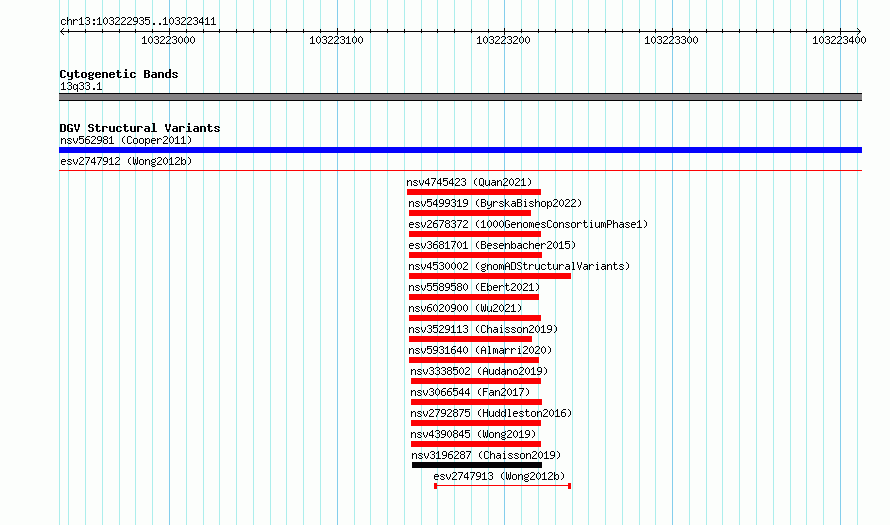Open the nsv3338502 (Audano2019) label
890x525 pixels.
pyautogui.click(x=479, y=371)
